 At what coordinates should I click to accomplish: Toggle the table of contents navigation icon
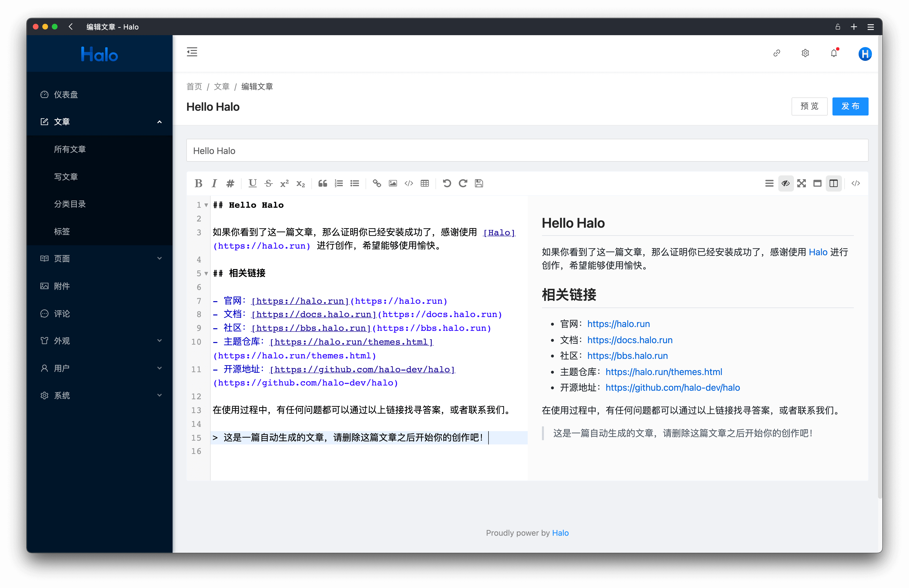tap(769, 183)
